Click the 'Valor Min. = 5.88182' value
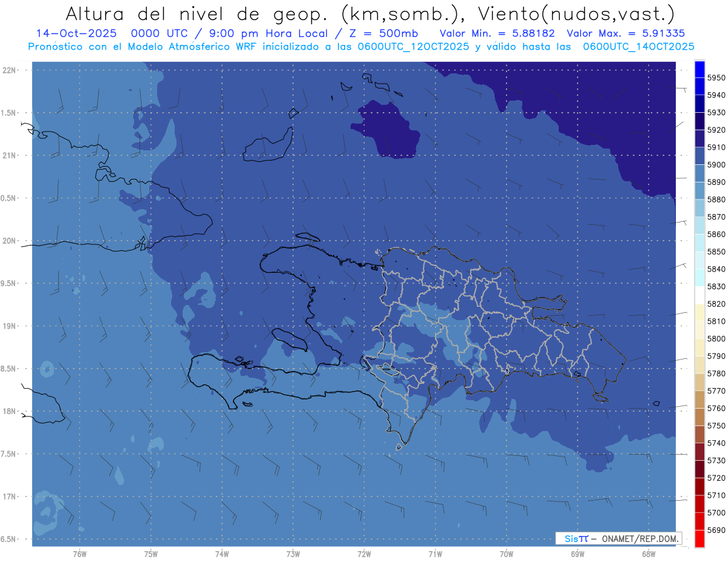 pos(498,33)
